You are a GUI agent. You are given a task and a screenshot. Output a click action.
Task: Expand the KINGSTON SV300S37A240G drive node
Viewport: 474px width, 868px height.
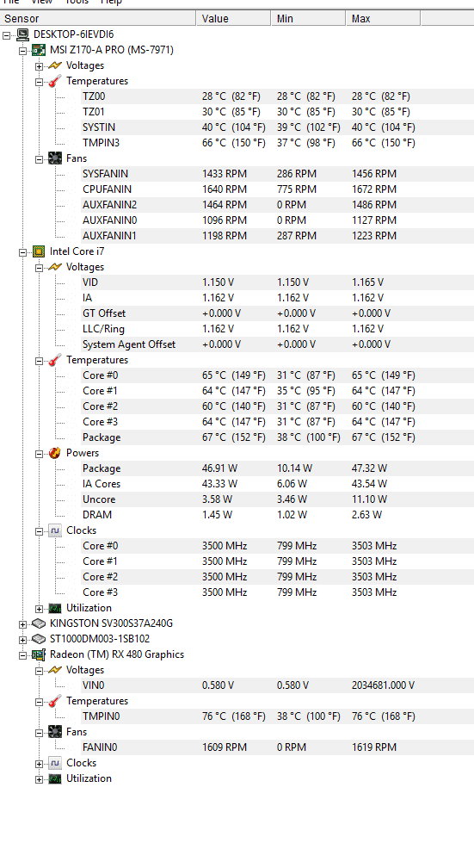tap(22, 624)
